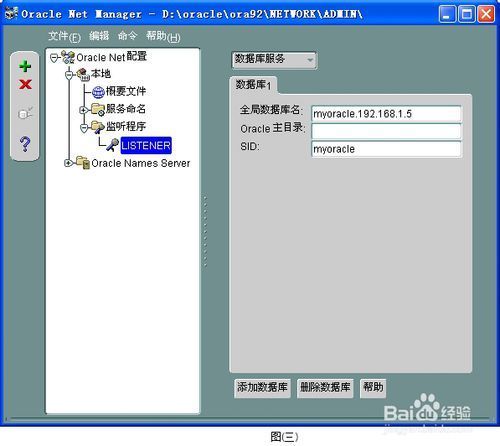Expand the Oracle Names Server node
500x446 pixels.
pyautogui.click(x=69, y=163)
